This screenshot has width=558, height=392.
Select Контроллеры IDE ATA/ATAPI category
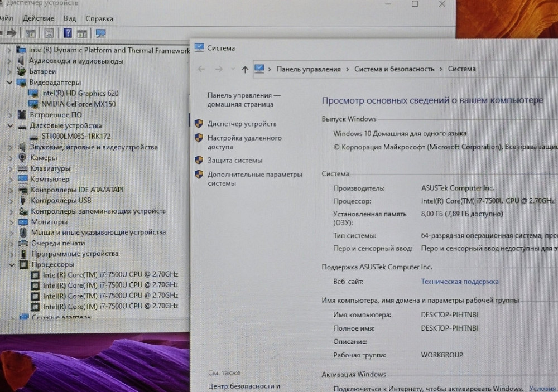tap(77, 190)
